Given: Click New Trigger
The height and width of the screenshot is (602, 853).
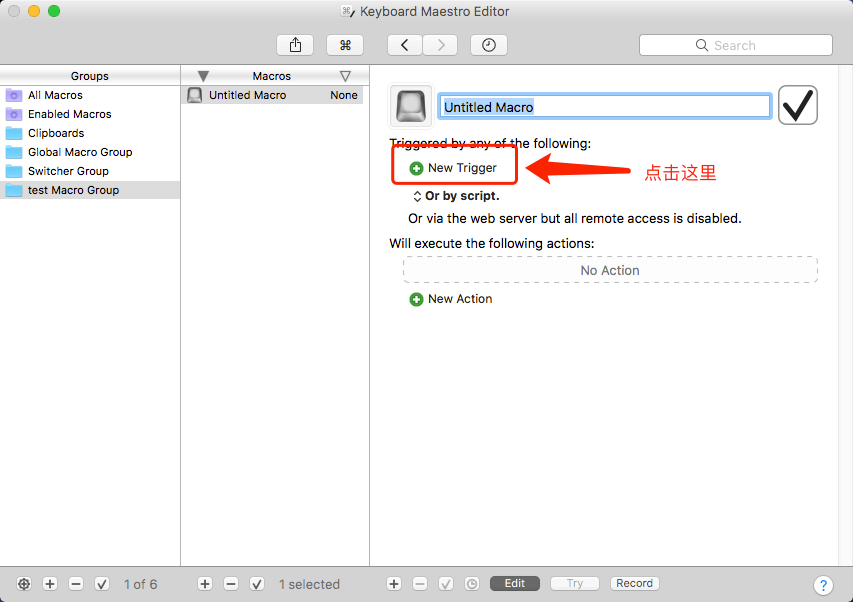Looking at the screenshot, I should point(453,168).
